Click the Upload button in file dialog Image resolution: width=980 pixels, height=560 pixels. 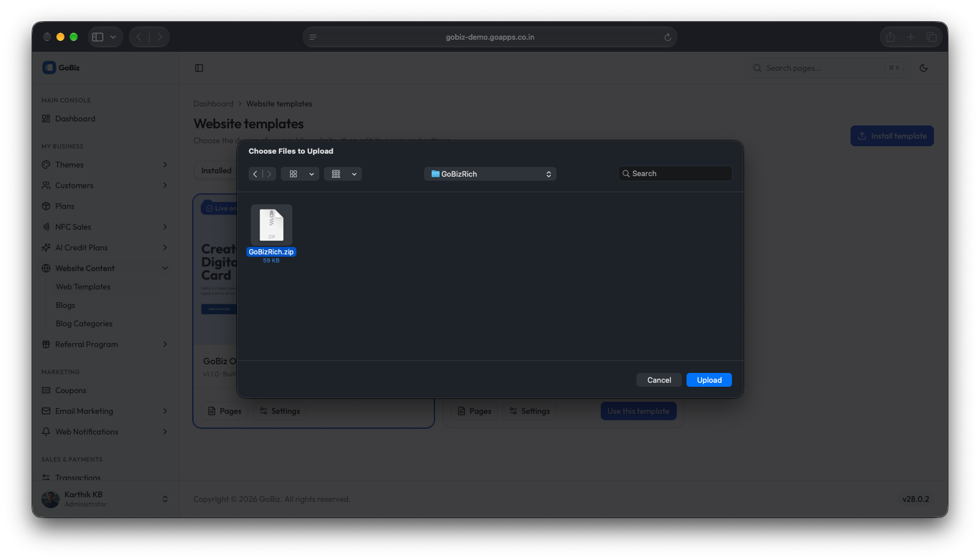click(709, 380)
